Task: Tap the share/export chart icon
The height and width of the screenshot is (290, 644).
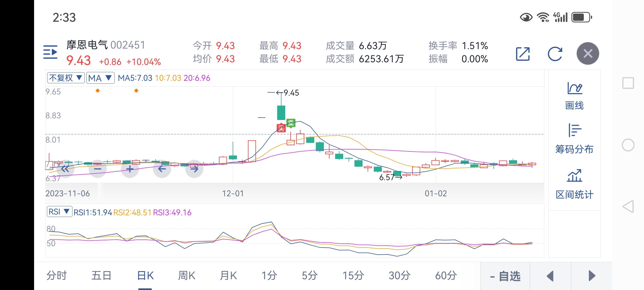Action: point(523,54)
